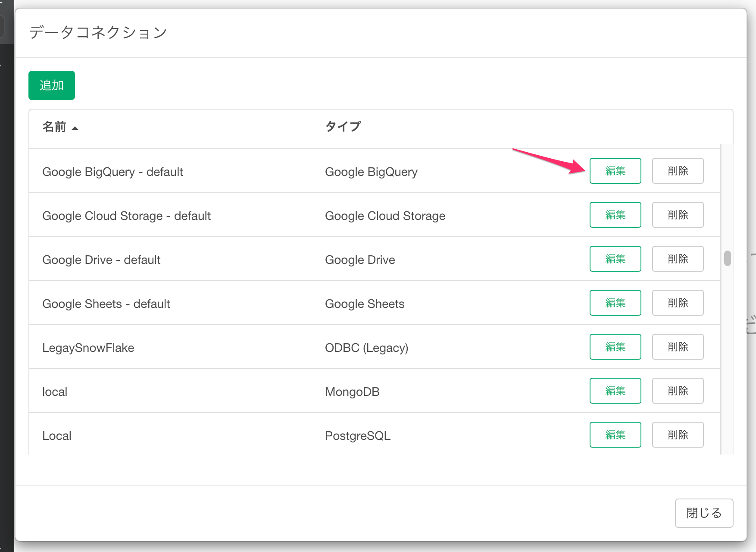Select the LegaySnowFlake name cell
756x552 pixels.
pos(88,348)
